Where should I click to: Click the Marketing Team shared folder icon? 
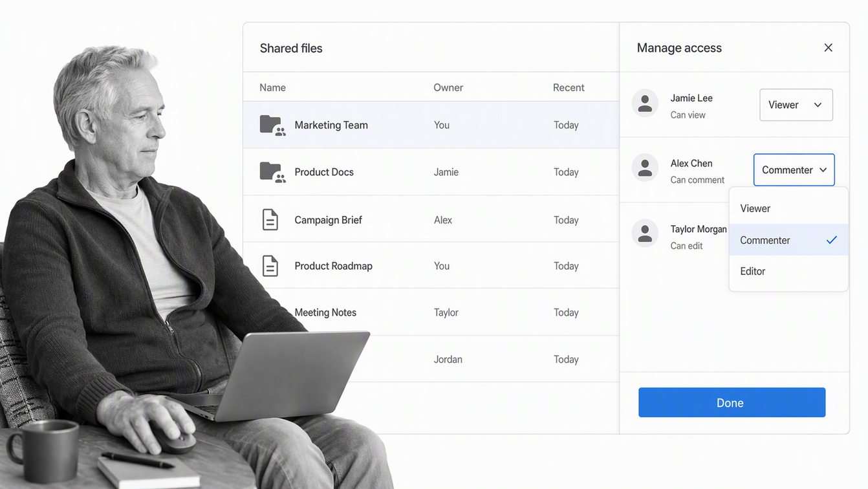tap(272, 125)
